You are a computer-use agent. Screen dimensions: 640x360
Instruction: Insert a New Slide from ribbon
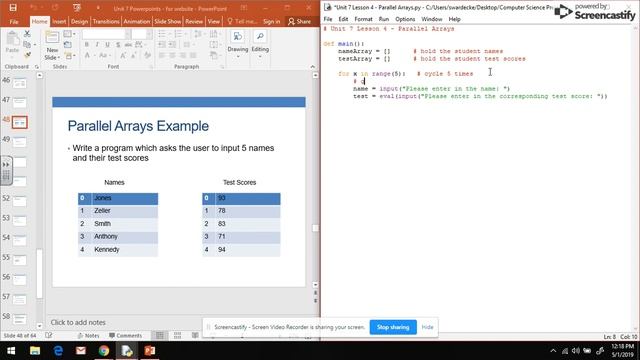(x=52, y=46)
